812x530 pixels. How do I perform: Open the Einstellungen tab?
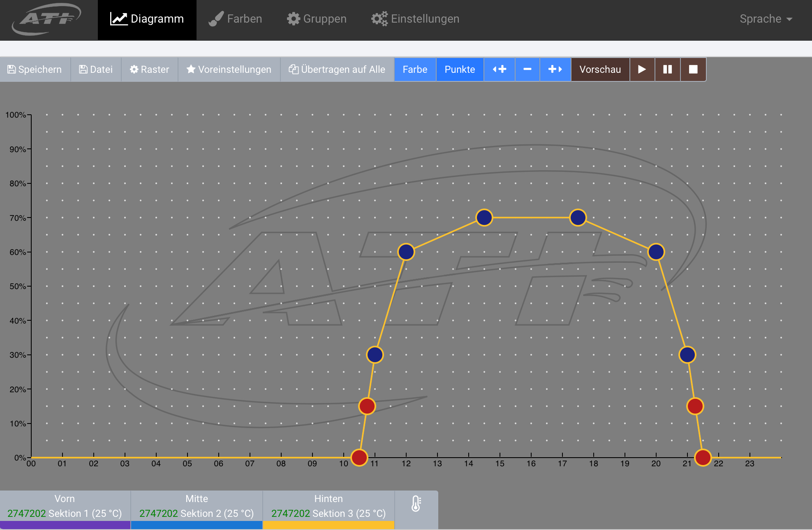point(415,19)
